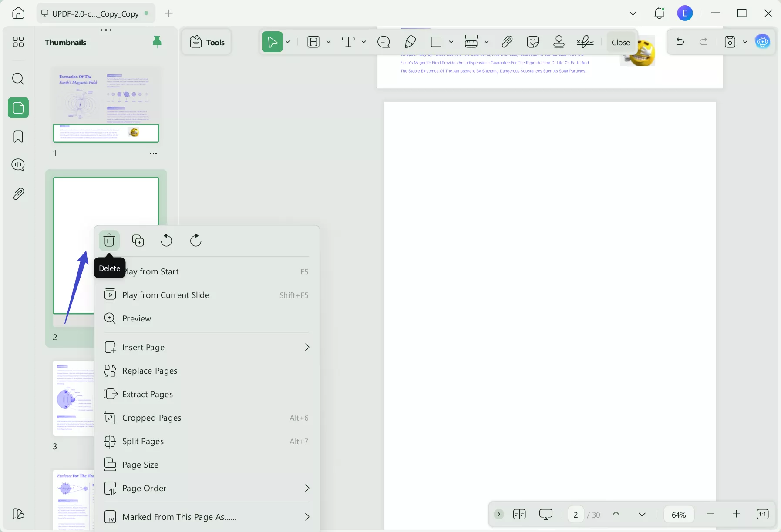Viewport: 781px width, 532px height.
Task: Select the page 3 thumbnail
Action: (73, 398)
